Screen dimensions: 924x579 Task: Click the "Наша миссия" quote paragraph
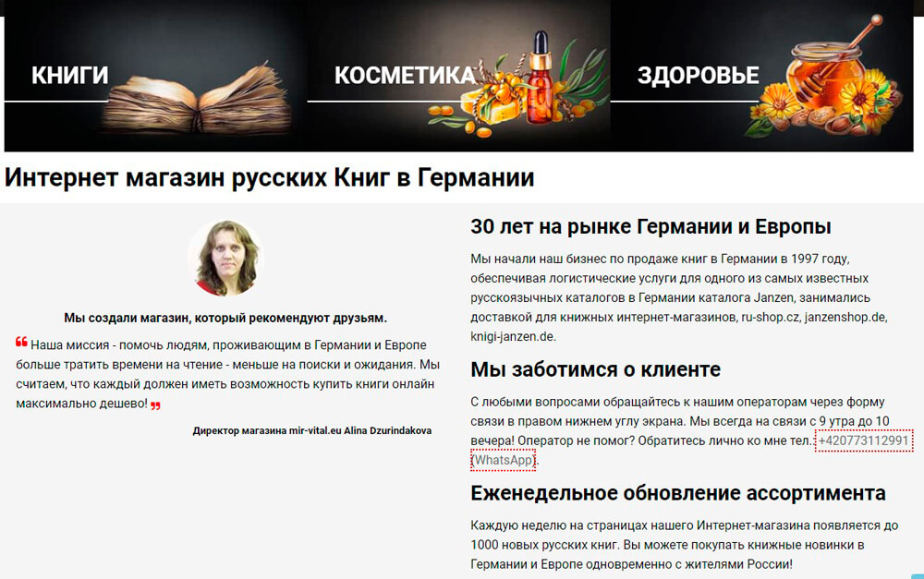226,373
